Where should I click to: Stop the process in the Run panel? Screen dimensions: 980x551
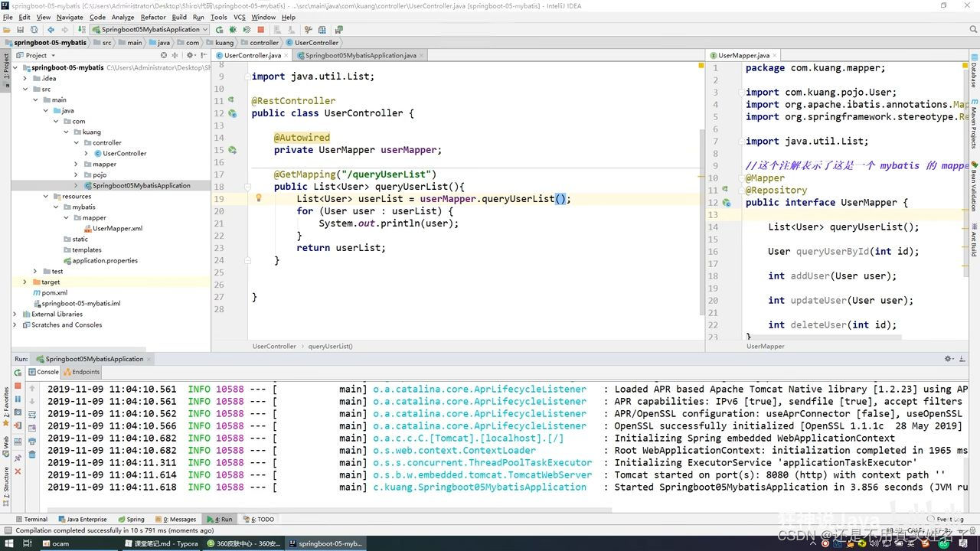[18, 386]
